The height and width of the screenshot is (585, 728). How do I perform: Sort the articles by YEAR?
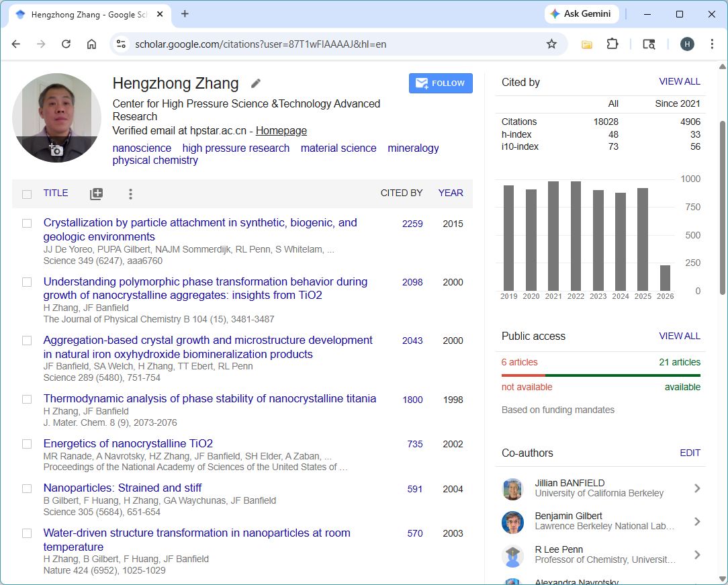tap(451, 193)
